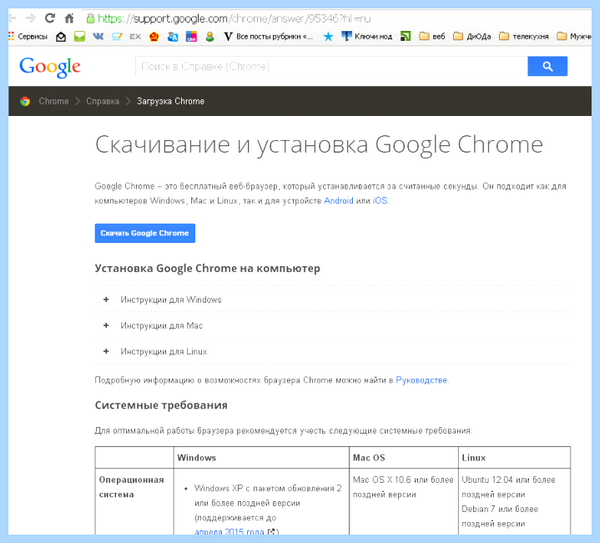
Task: Open the EX bookmark icon
Action: [x=135, y=37]
